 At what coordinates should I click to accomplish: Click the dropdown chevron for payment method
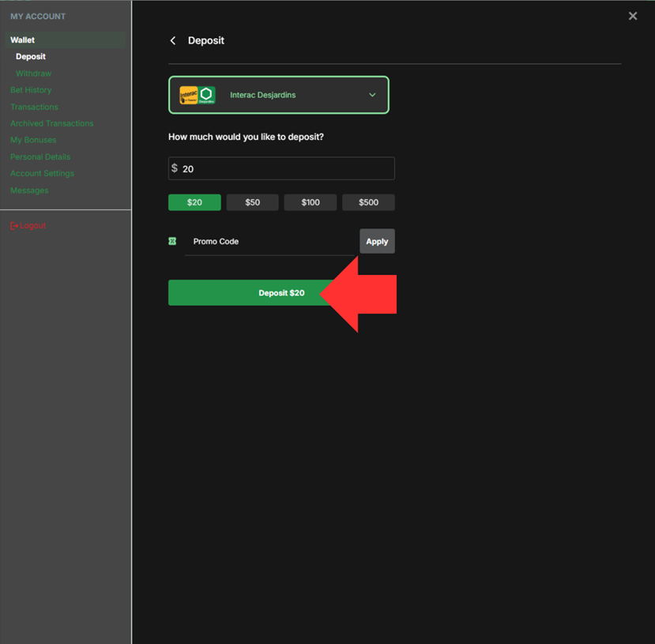click(372, 95)
